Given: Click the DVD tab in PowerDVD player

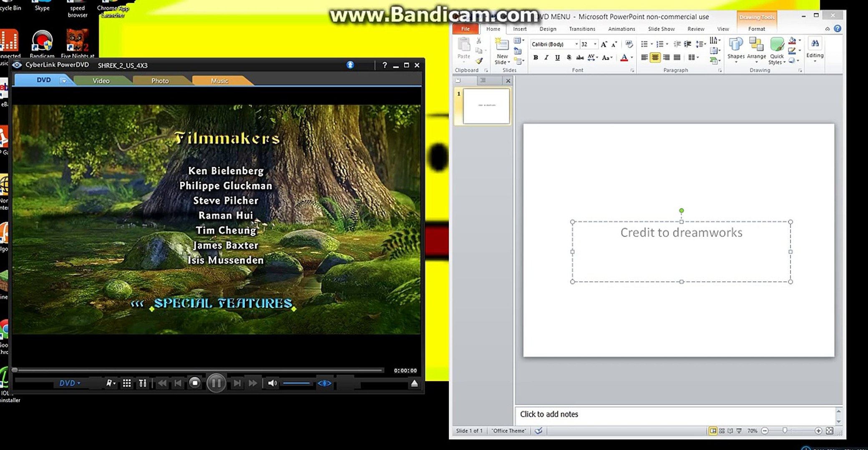Looking at the screenshot, I should (x=44, y=80).
